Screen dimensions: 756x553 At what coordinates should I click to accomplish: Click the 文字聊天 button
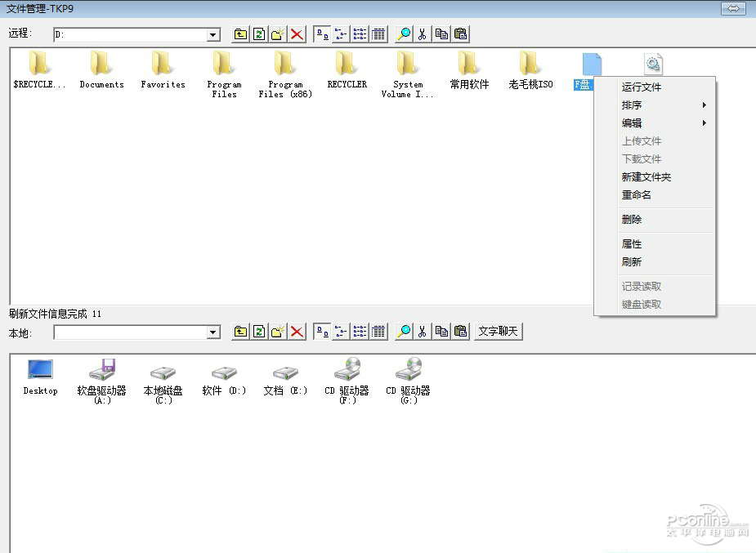click(x=498, y=332)
